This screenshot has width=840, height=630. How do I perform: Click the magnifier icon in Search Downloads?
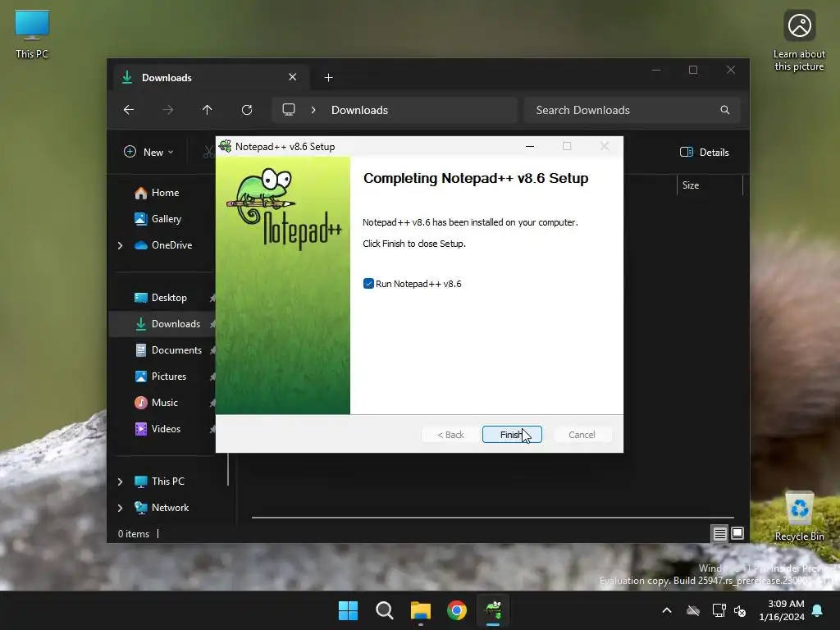click(x=725, y=110)
